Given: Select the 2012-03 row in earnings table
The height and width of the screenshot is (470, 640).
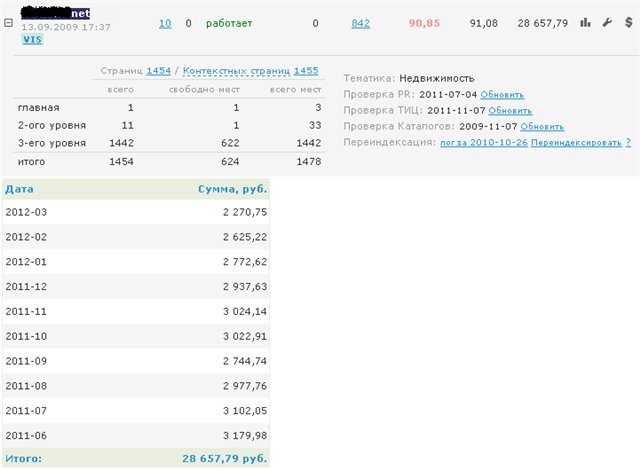Looking at the screenshot, I should click(x=135, y=212).
